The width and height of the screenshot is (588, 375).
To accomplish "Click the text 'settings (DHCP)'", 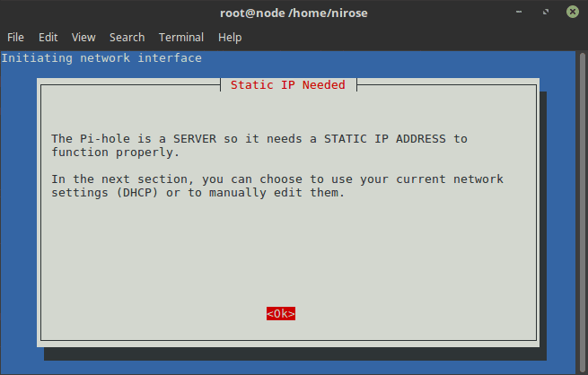I will click(x=105, y=193).
